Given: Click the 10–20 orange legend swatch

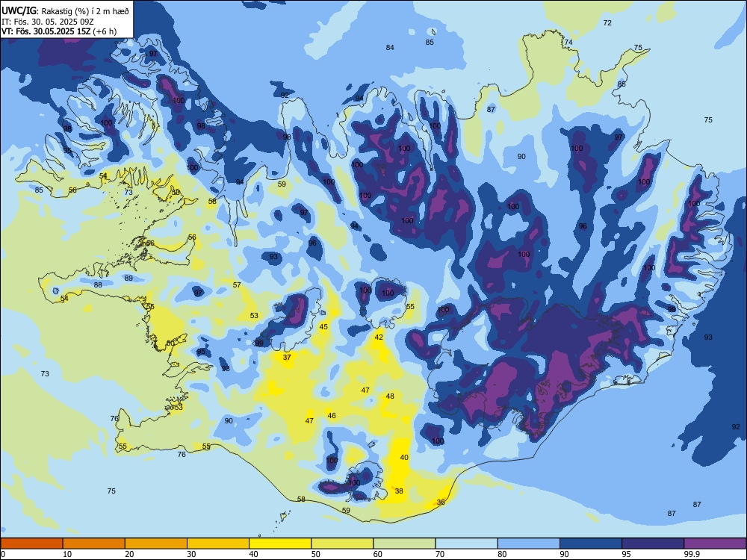Looking at the screenshot, I should (x=94, y=544).
